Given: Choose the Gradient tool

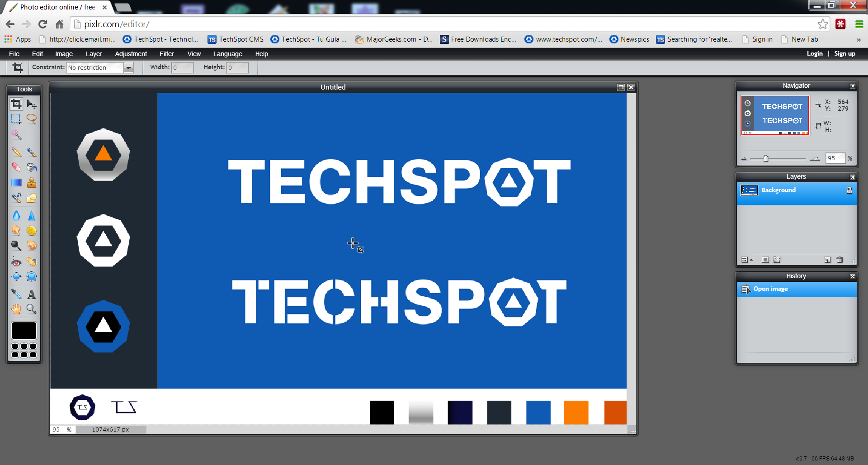Looking at the screenshot, I should tap(16, 183).
